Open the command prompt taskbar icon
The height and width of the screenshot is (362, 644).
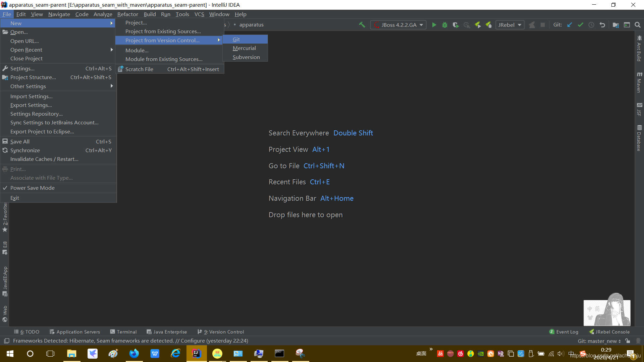point(279,354)
